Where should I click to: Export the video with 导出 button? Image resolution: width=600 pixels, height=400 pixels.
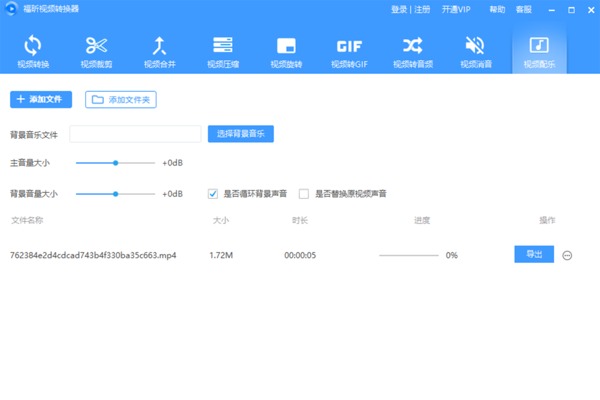(x=534, y=255)
